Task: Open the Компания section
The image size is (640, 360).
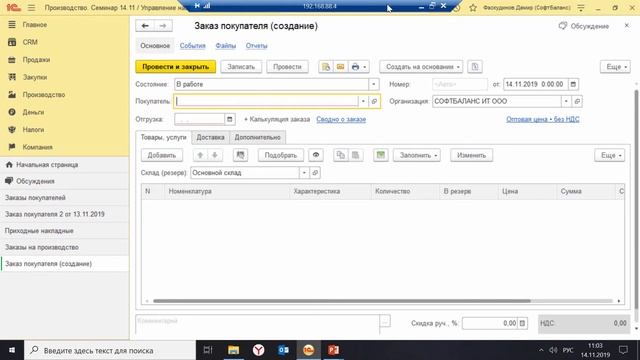Action: (38, 147)
